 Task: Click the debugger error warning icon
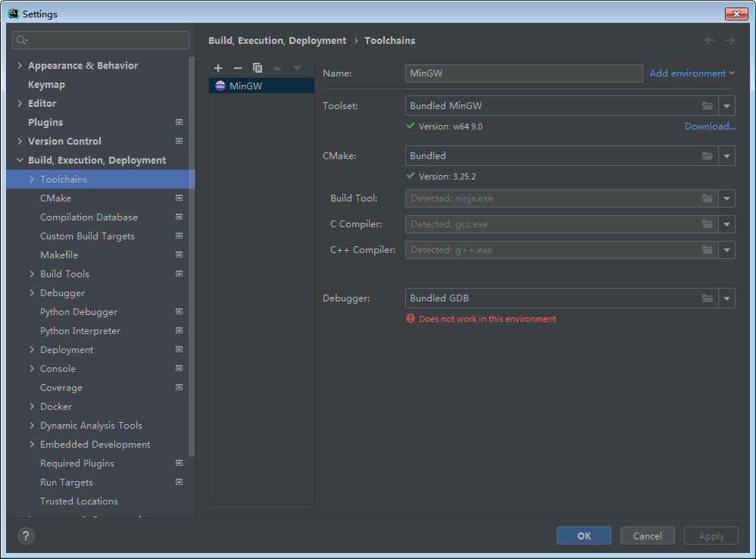(411, 319)
